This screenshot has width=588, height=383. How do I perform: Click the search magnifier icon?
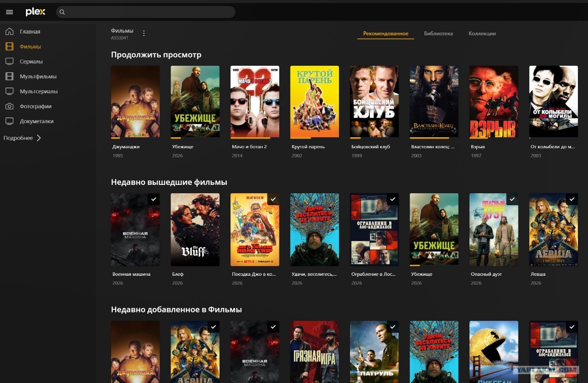pos(62,12)
